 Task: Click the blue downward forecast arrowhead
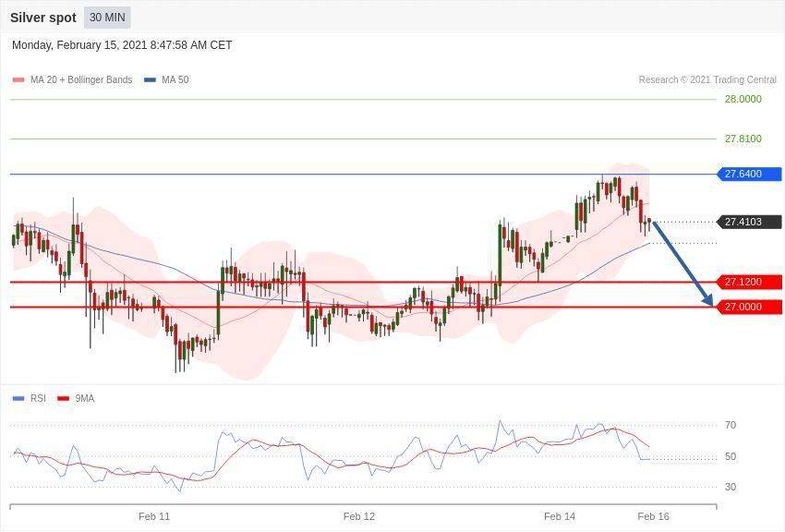pyautogui.click(x=708, y=300)
